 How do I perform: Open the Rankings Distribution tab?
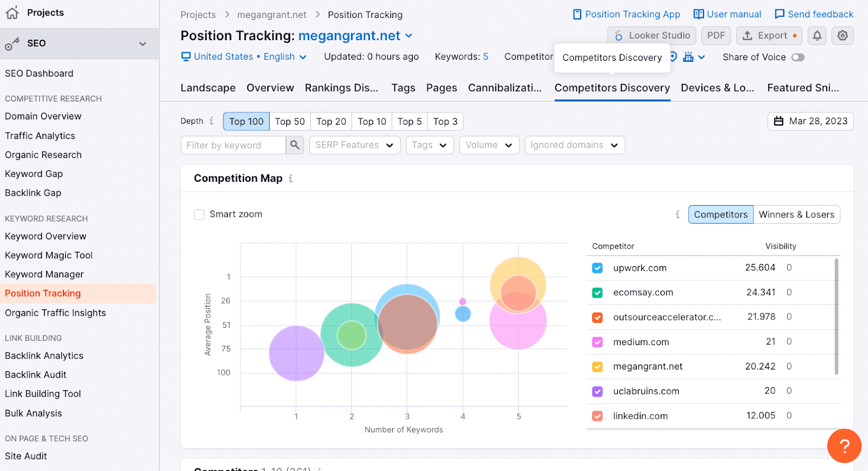tap(341, 88)
